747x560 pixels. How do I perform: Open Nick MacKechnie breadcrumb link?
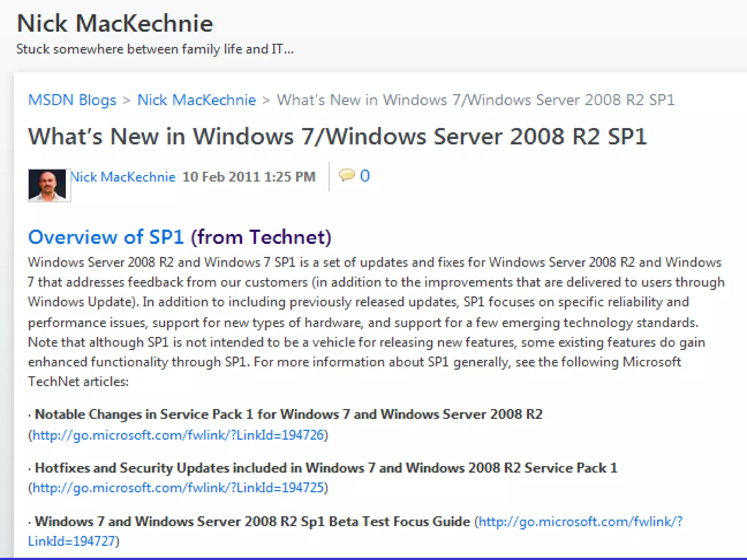point(197,100)
